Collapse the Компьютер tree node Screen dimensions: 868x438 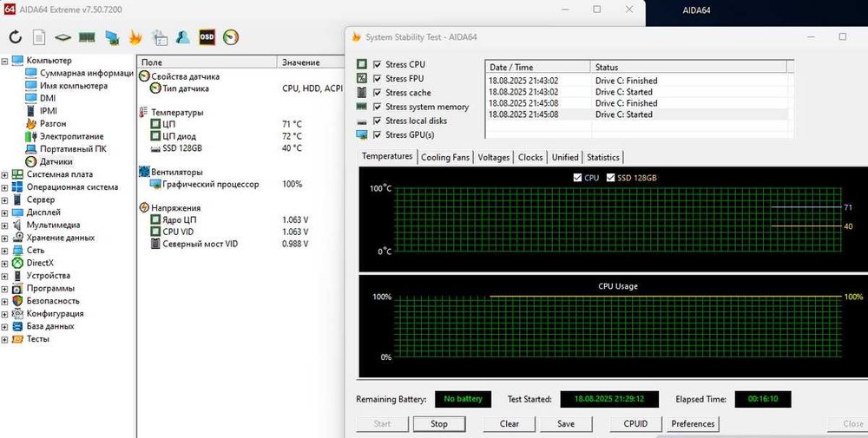(x=4, y=61)
